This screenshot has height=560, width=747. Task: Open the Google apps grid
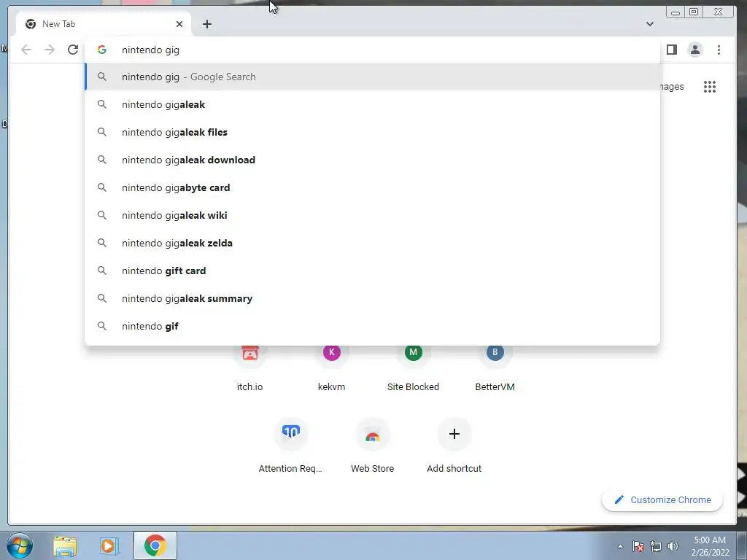point(710,87)
